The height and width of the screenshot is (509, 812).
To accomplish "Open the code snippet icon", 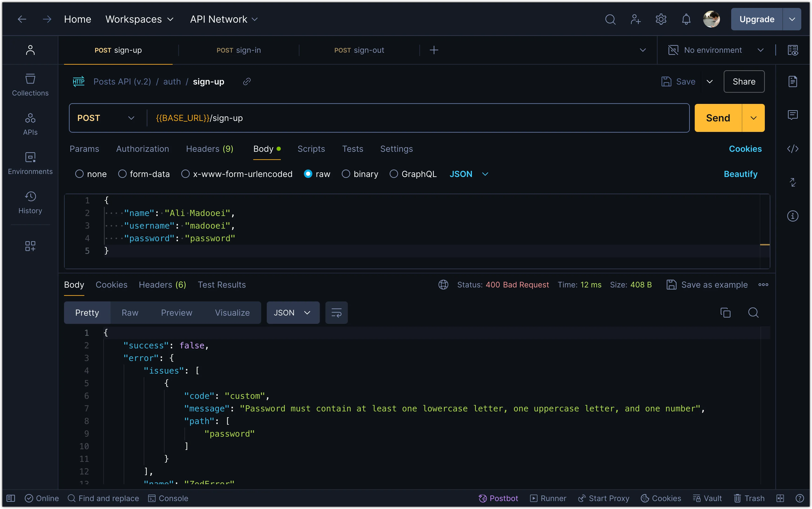I will point(793,148).
